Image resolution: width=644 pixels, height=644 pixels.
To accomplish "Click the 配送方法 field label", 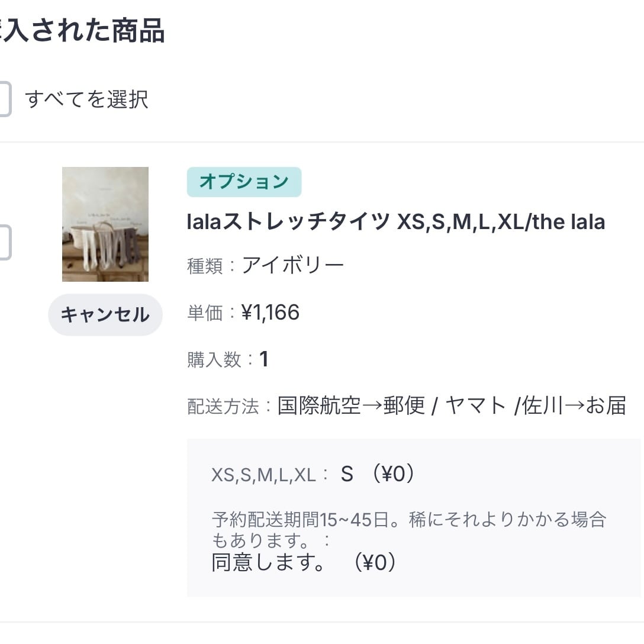I will point(223,407).
